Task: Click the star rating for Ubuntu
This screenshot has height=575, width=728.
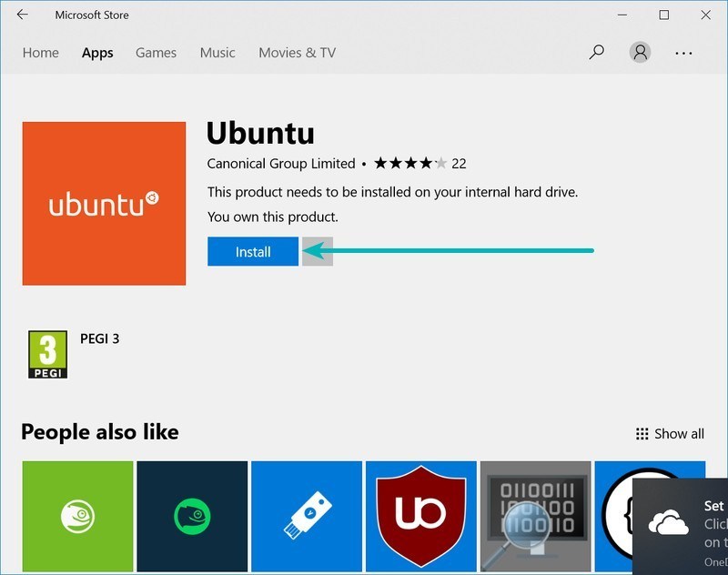Action: [409, 164]
